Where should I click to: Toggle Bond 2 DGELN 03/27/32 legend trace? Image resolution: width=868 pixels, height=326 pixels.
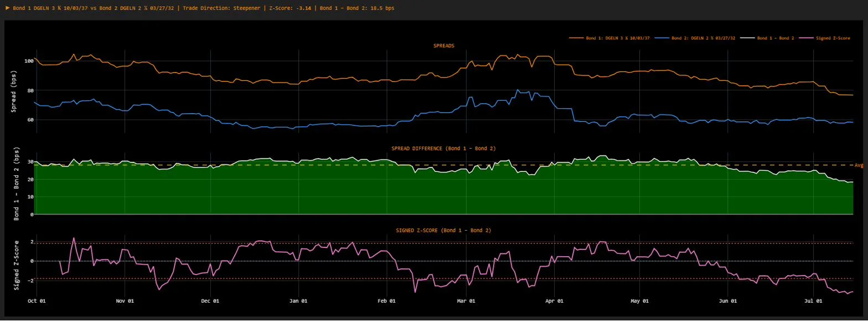pos(703,38)
